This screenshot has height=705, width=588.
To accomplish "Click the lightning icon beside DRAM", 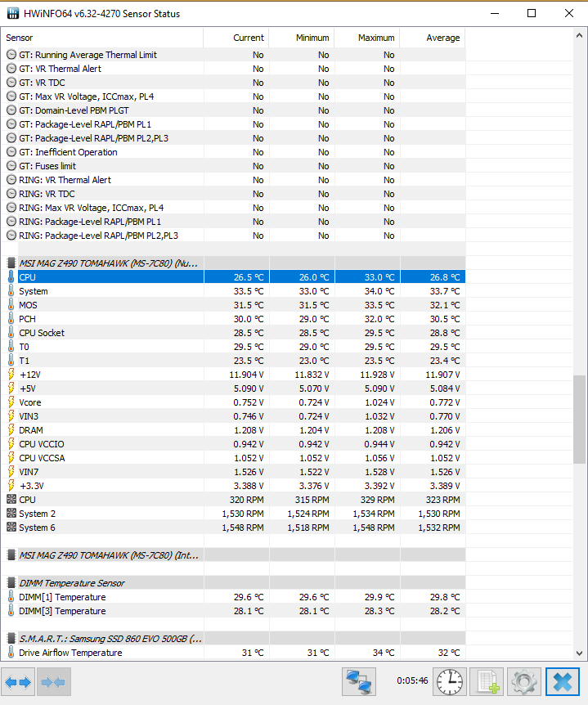I will (11, 430).
